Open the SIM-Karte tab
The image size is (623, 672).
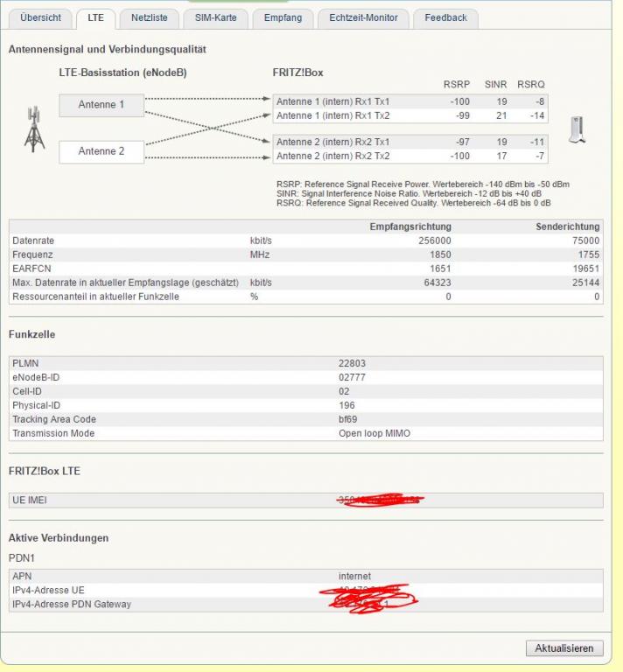215,18
